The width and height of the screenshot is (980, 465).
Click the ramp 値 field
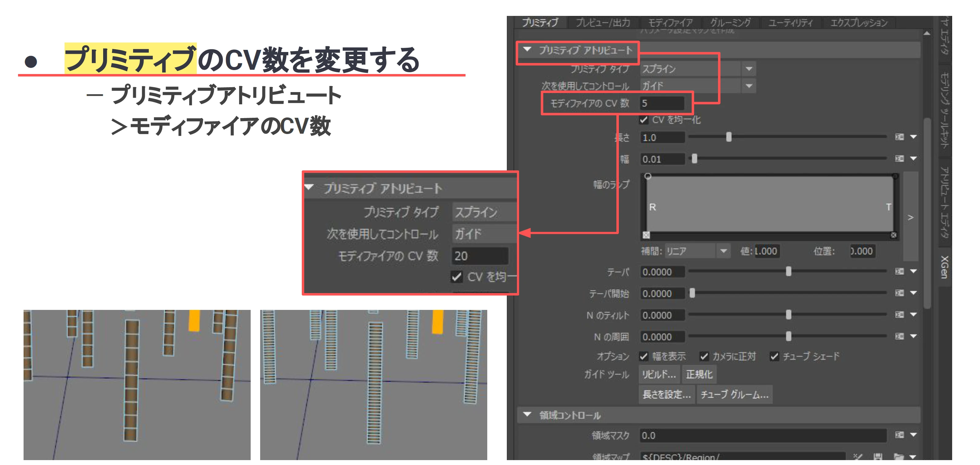pyautogui.click(x=767, y=251)
